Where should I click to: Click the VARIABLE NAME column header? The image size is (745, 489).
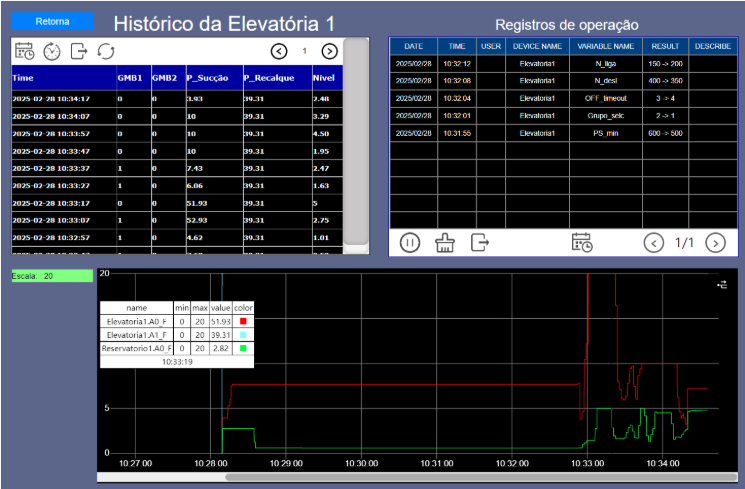click(605, 46)
